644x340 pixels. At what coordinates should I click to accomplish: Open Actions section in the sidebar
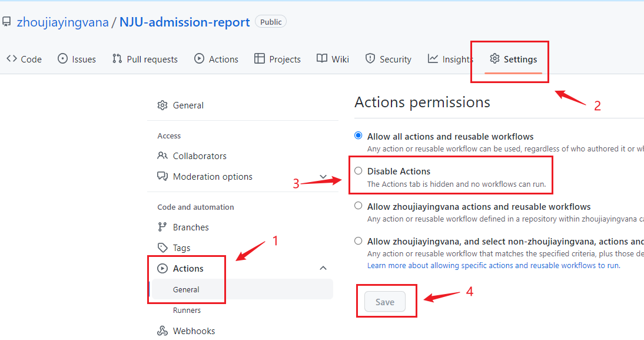click(x=243, y=269)
